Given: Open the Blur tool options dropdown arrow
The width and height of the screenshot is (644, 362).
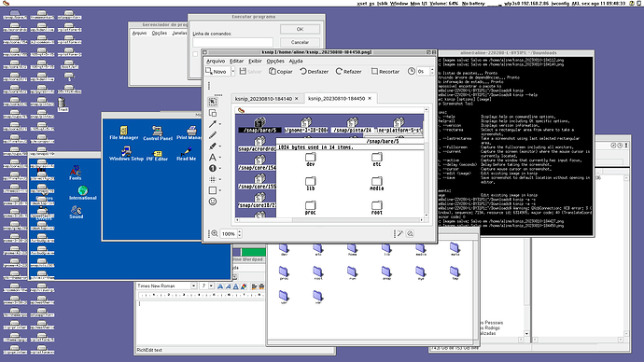Looking at the screenshot, I should (x=220, y=179).
